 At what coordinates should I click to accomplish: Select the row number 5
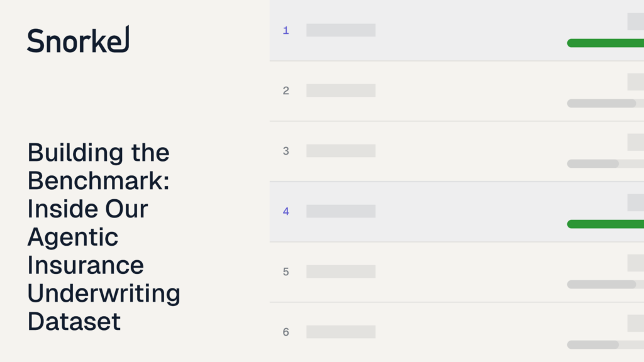pos(286,271)
